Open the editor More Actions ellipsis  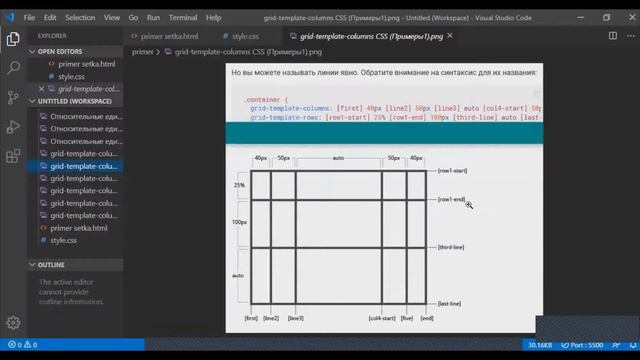(x=631, y=36)
